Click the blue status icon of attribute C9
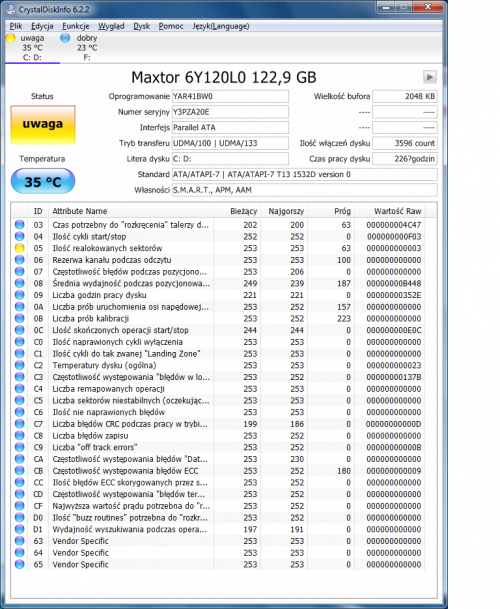Screen dimensions: 500x609 19,447
